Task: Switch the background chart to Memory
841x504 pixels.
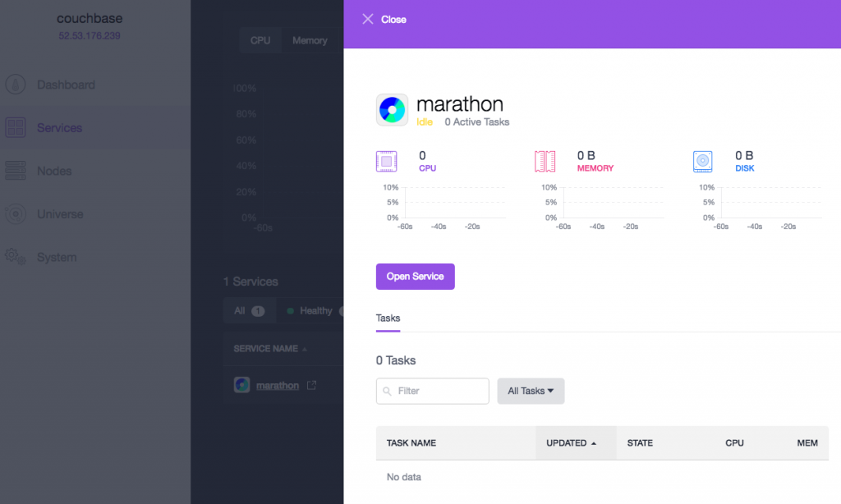Action: click(x=310, y=40)
